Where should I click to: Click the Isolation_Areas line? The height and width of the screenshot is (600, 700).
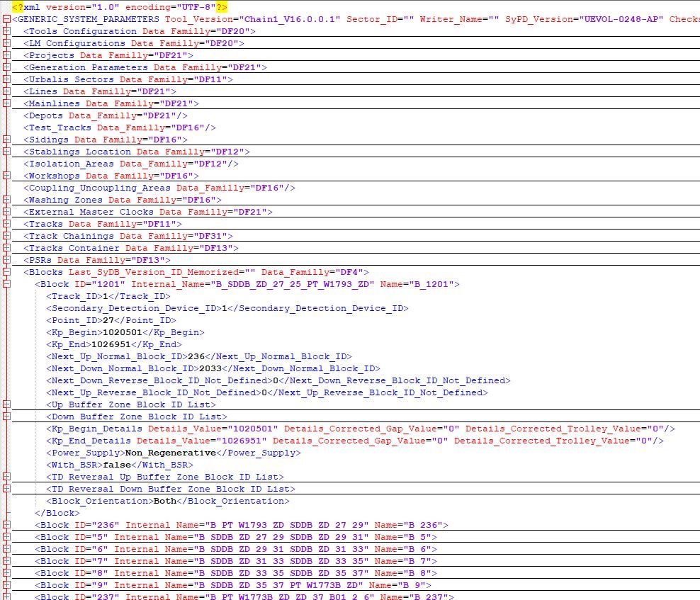click(x=131, y=164)
